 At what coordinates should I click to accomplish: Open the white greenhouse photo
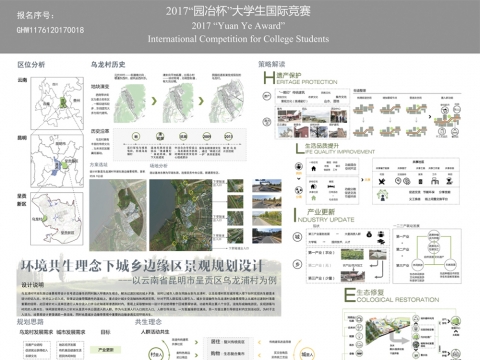click(378, 254)
